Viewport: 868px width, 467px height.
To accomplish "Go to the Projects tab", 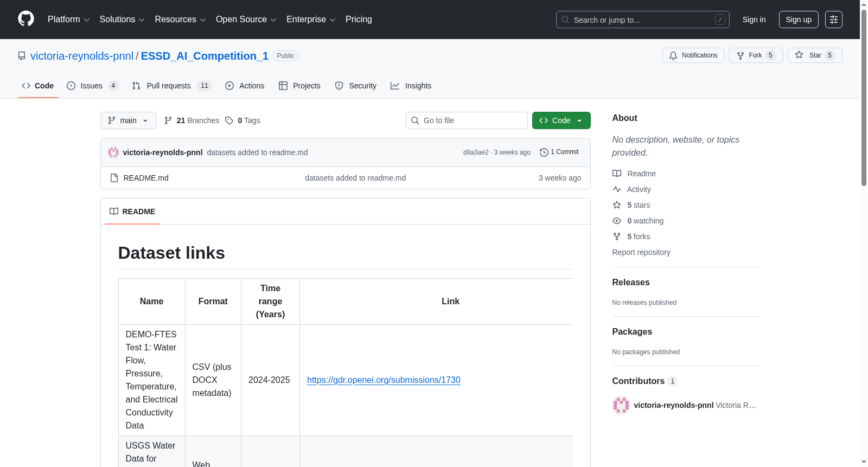I will [299, 86].
